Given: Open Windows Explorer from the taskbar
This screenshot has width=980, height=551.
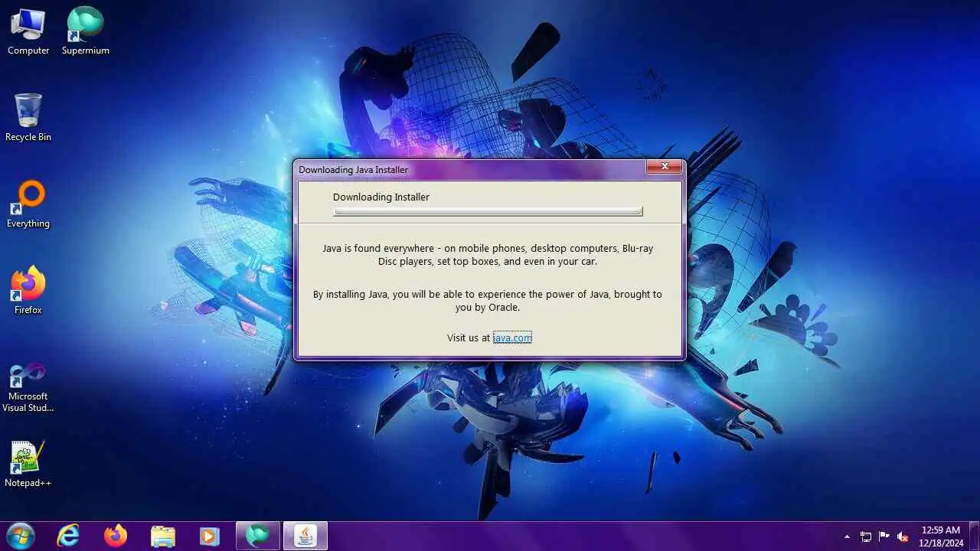Looking at the screenshot, I should click(162, 536).
